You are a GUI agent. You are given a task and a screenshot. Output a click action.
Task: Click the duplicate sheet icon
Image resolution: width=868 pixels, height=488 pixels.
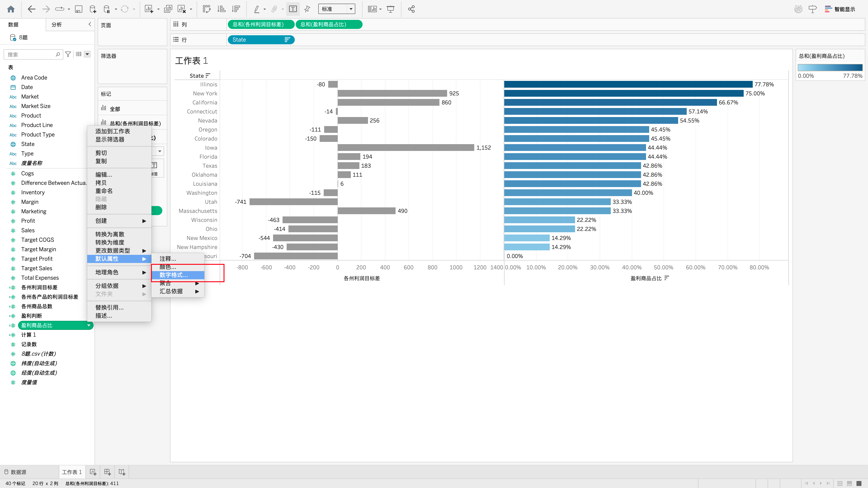tap(168, 9)
